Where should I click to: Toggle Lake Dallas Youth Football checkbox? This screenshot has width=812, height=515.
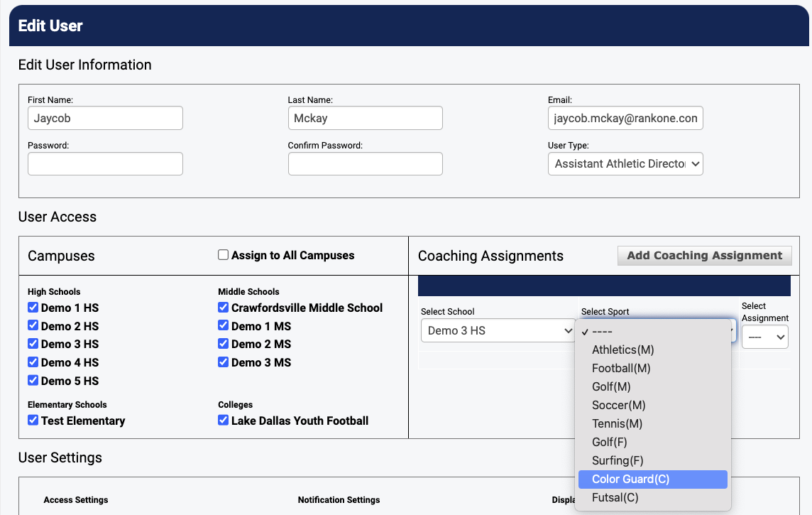pyautogui.click(x=223, y=421)
